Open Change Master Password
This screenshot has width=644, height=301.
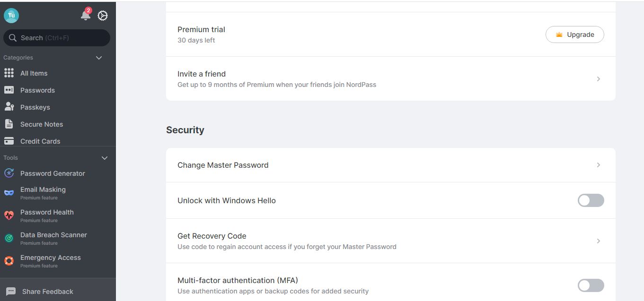(390, 165)
